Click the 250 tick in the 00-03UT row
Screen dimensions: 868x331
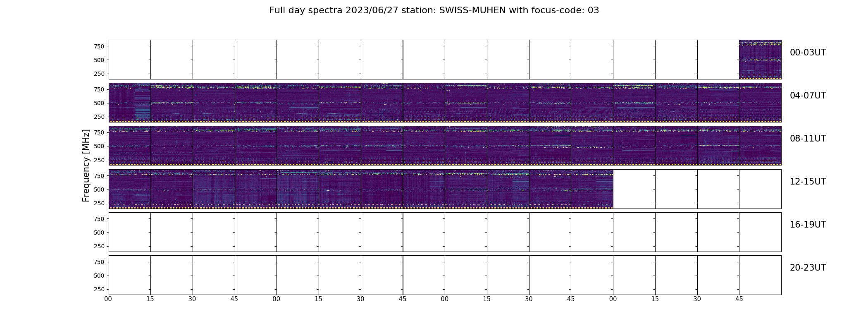click(99, 74)
